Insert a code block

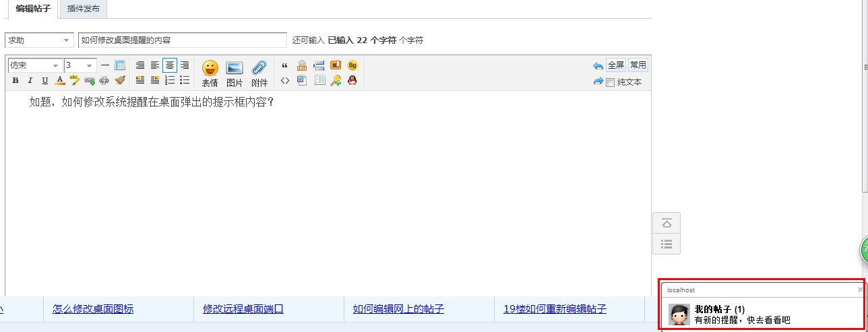click(x=284, y=80)
